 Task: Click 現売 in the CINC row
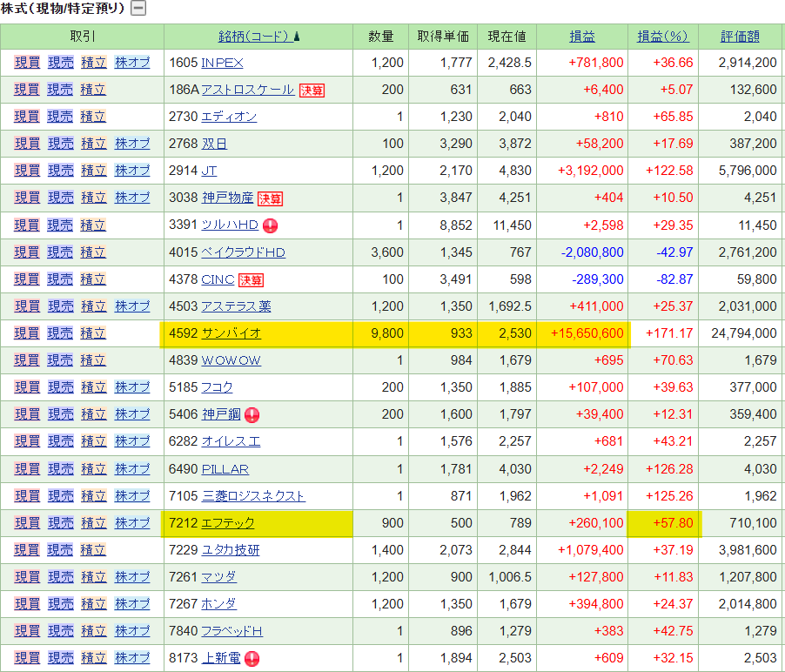60,279
